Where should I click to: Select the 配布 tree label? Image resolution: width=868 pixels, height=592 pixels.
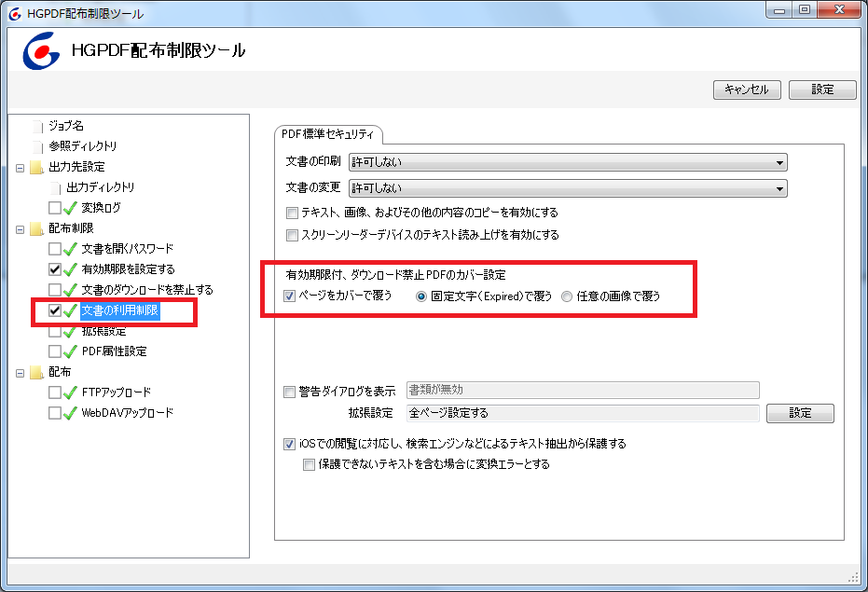(60, 372)
